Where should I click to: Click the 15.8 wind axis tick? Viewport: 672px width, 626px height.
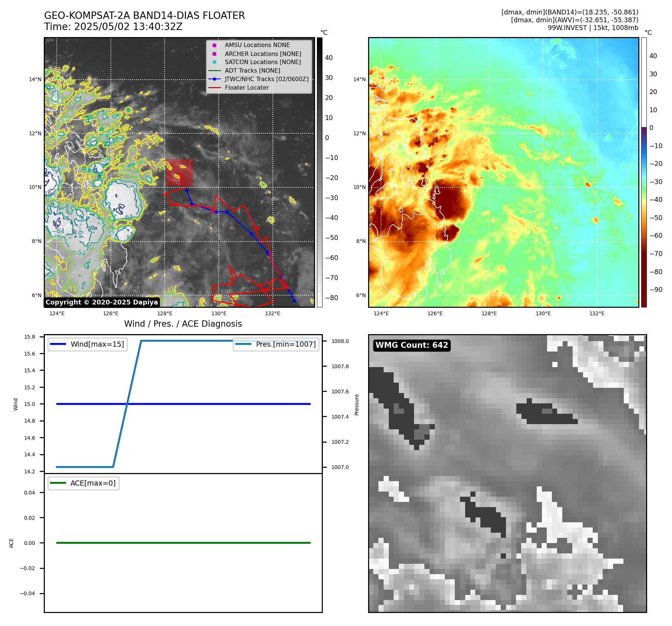[x=30, y=337]
